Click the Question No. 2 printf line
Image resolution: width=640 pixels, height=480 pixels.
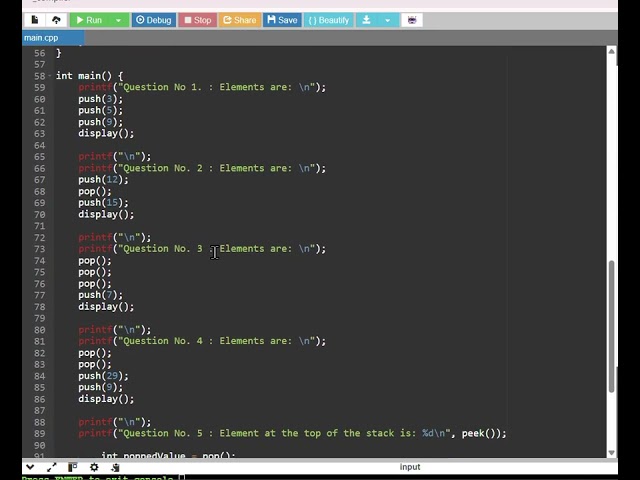tap(202, 168)
